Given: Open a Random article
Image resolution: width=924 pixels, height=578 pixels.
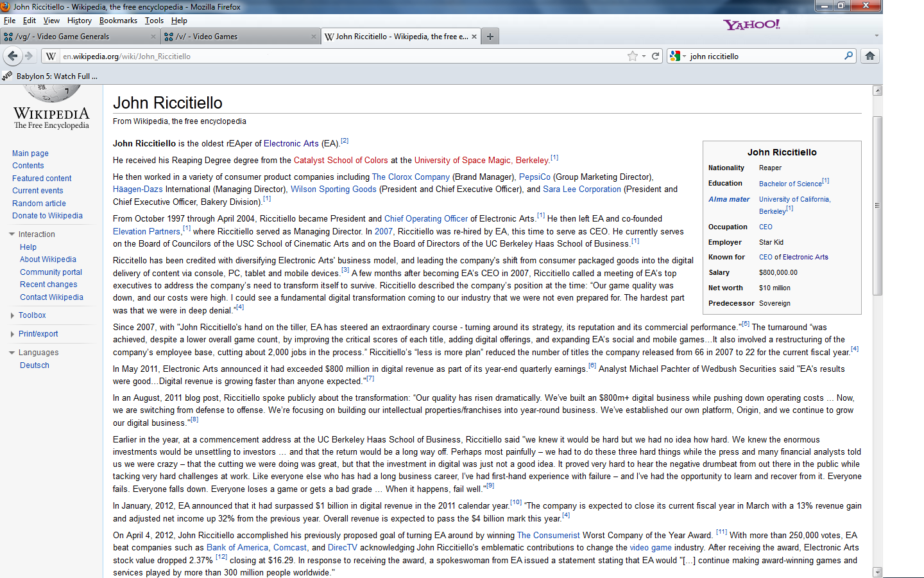Looking at the screenshot, I should tap(39, 204).
